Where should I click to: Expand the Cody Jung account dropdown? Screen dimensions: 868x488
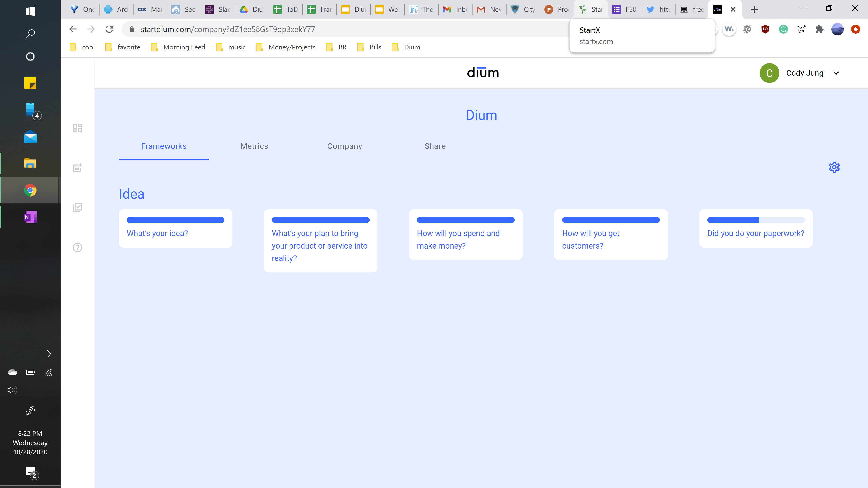tap(836, 73)
